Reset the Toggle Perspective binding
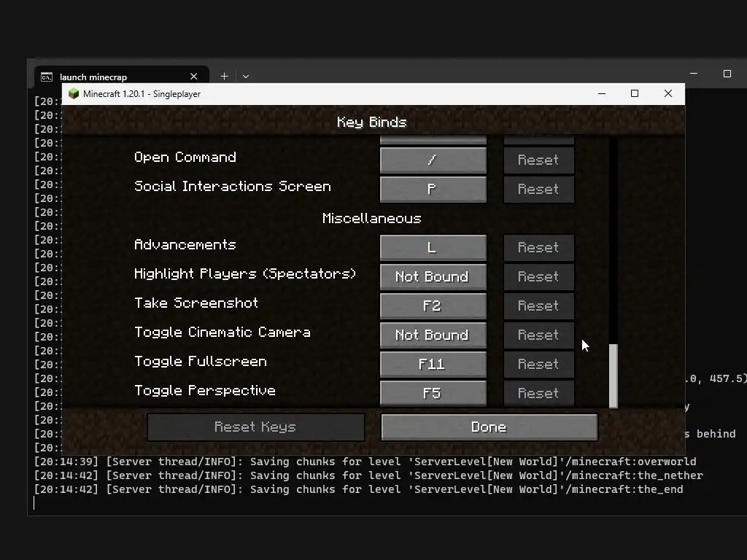Screen dimensions: 747x560 (539, 393)
